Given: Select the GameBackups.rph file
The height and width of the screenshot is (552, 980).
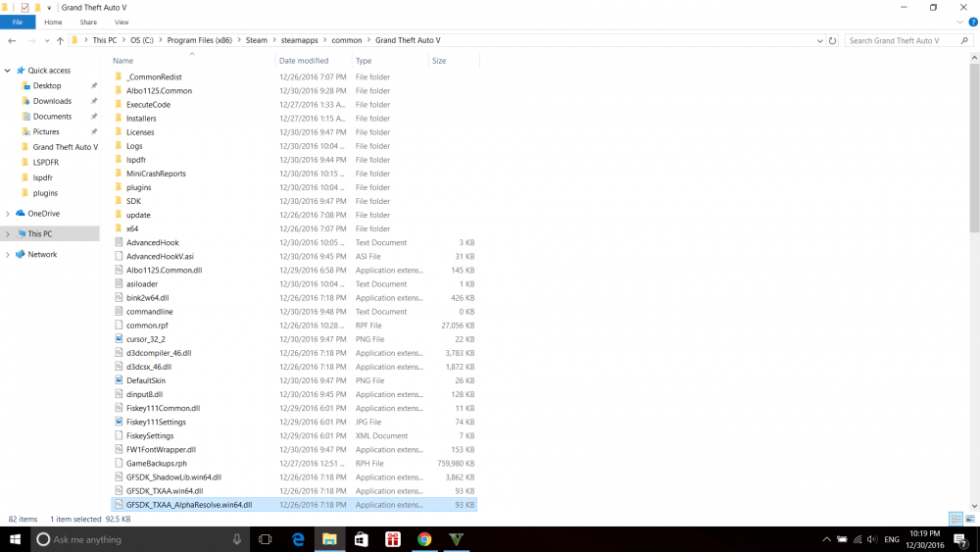Looking at the screenshot, I should click(156, 463).
